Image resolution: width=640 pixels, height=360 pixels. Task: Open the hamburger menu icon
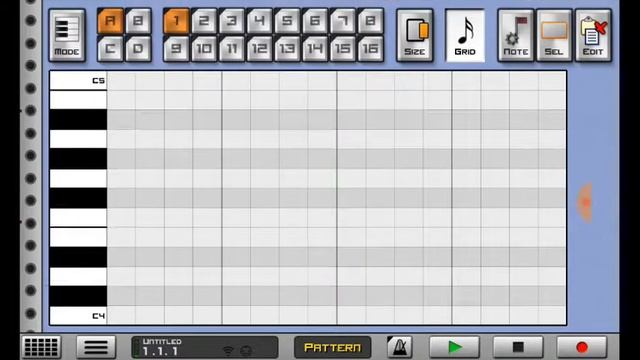click(96, 347)
